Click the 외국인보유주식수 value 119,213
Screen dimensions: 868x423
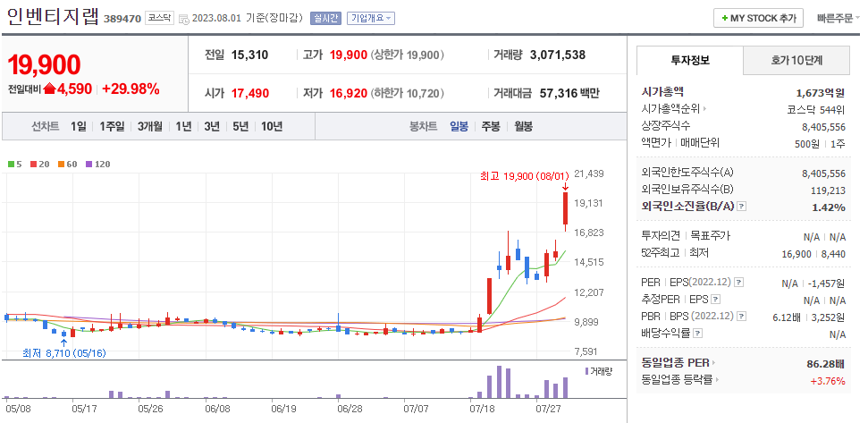coord(829,190)
